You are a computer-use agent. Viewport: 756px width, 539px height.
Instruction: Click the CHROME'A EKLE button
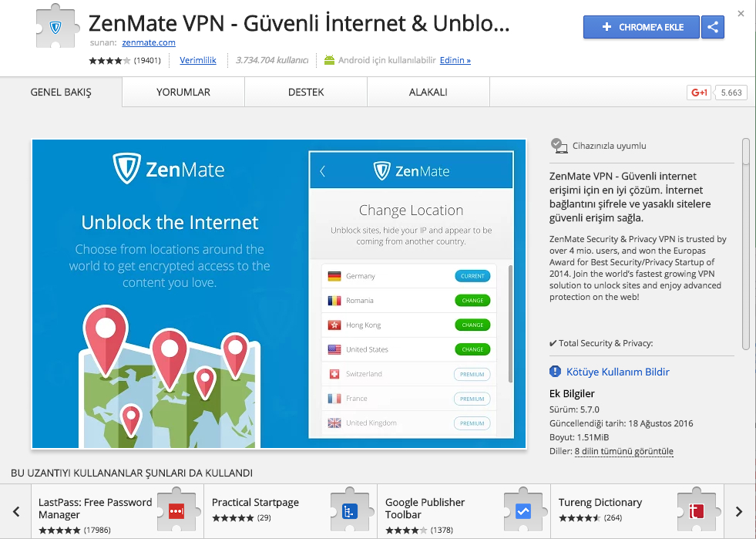point(641,27)
